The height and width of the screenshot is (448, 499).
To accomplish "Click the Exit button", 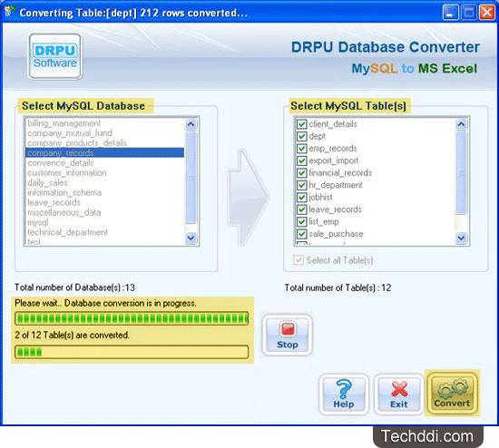I will click(399, 394).
